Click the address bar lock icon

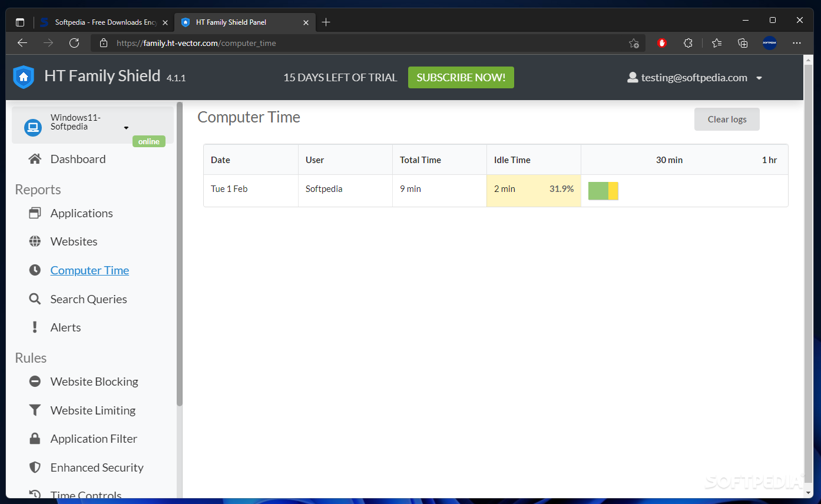pos(104,43)
